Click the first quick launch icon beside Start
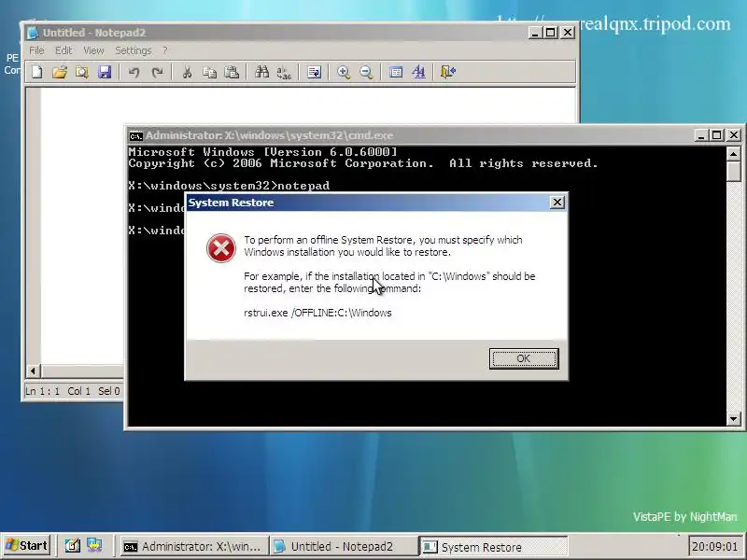Screen dimensions: 747x560 pos(73,546)
